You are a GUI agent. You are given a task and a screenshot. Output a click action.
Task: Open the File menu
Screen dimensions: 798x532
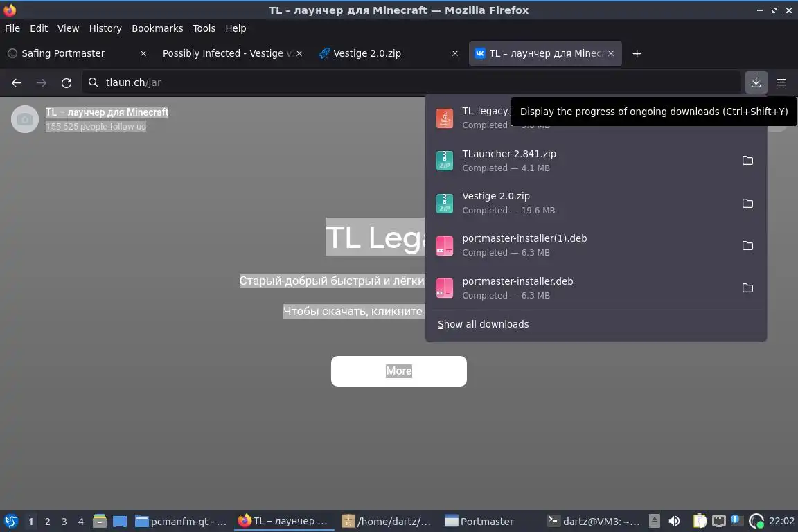12,28
